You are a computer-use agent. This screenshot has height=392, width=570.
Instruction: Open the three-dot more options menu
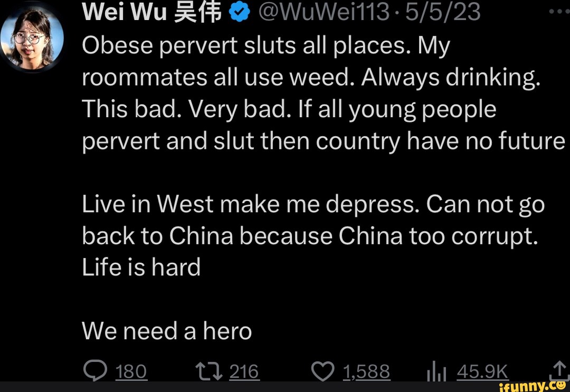559,11
